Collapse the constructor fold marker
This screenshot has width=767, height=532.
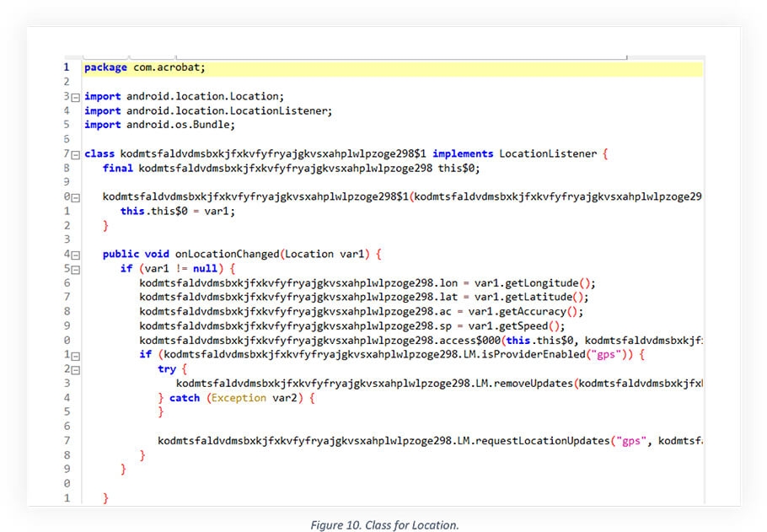click(75, 198)
